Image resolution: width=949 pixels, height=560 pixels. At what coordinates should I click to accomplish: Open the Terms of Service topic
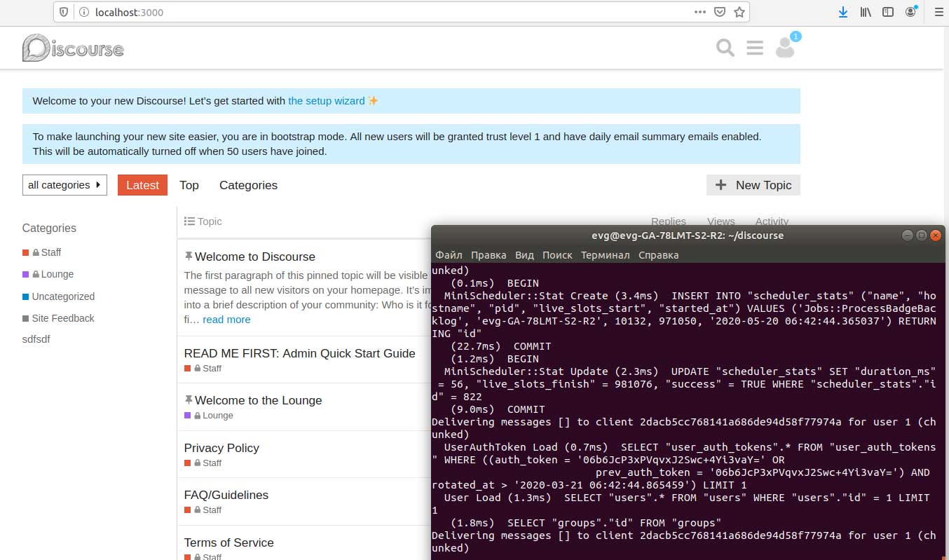228,542
